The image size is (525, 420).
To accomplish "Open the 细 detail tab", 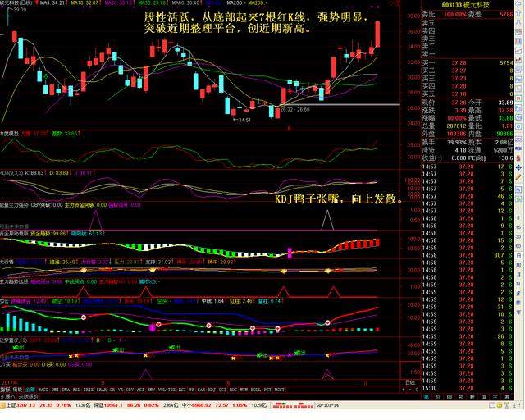I will (450, 397).
